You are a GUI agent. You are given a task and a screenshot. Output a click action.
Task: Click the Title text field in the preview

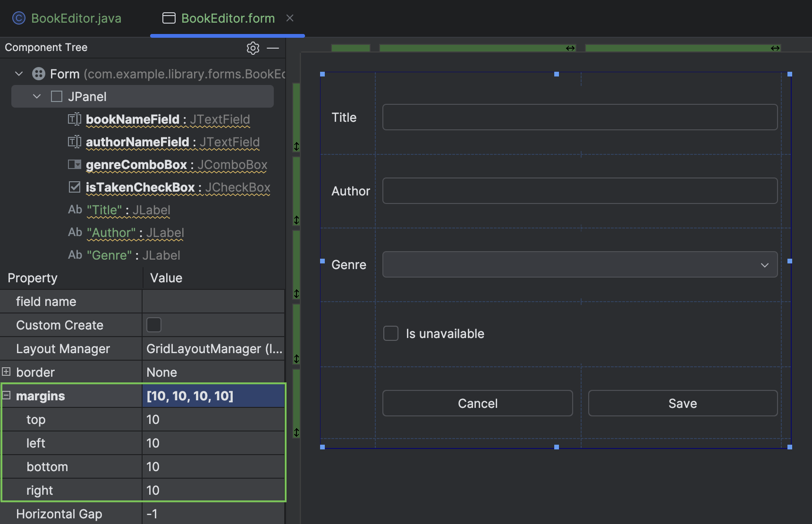point(580,117)
